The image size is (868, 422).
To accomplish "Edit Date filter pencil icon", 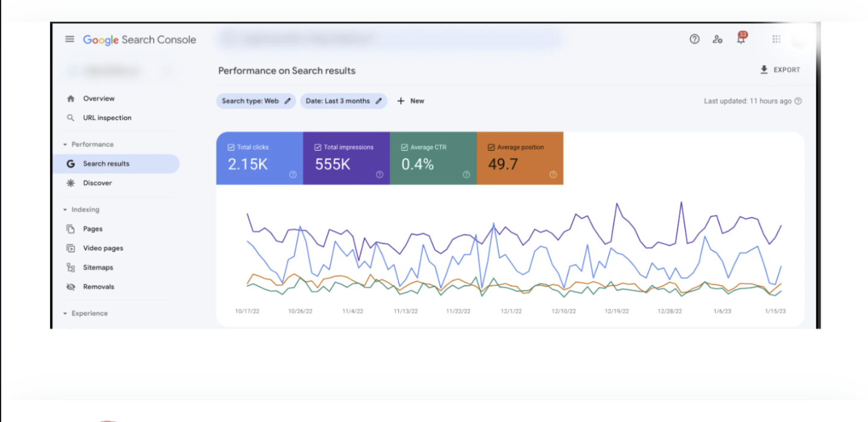I will 379,101.
